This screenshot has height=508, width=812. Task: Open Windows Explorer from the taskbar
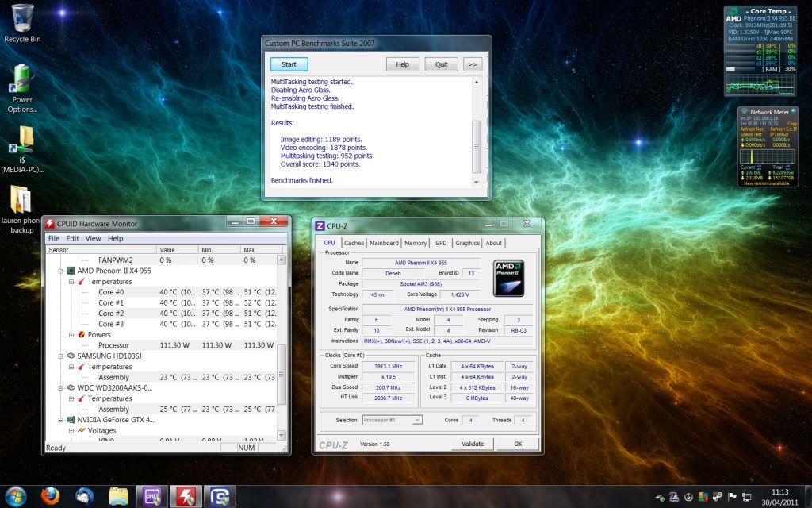118,497
